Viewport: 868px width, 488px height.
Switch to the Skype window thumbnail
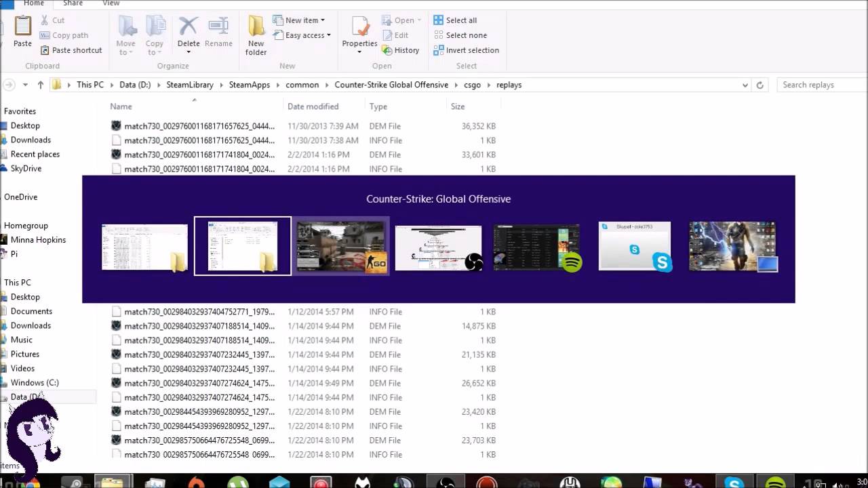pos(635,247)
